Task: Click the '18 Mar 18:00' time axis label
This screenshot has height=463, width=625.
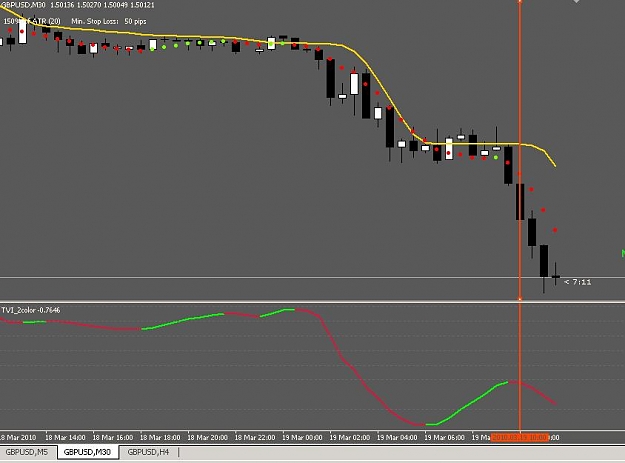Action: tap(160, 437)
